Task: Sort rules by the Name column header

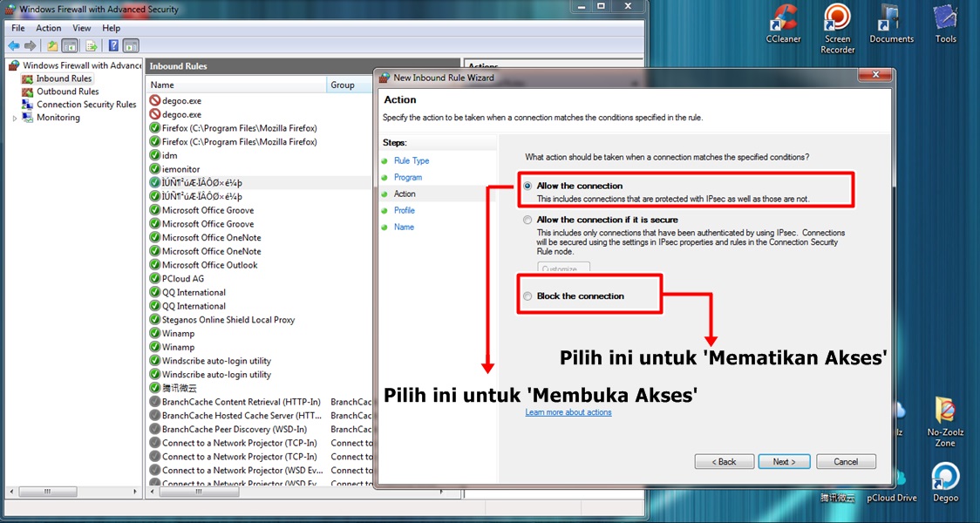Action: [x=237, y=85]
